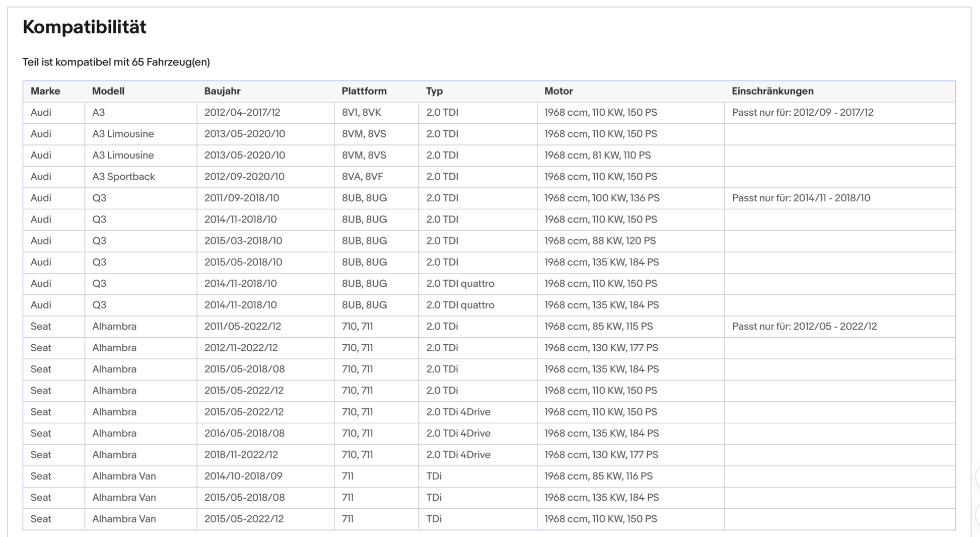Select the Audi A3 Sportback row
The image size is (980, 537).
489,177
